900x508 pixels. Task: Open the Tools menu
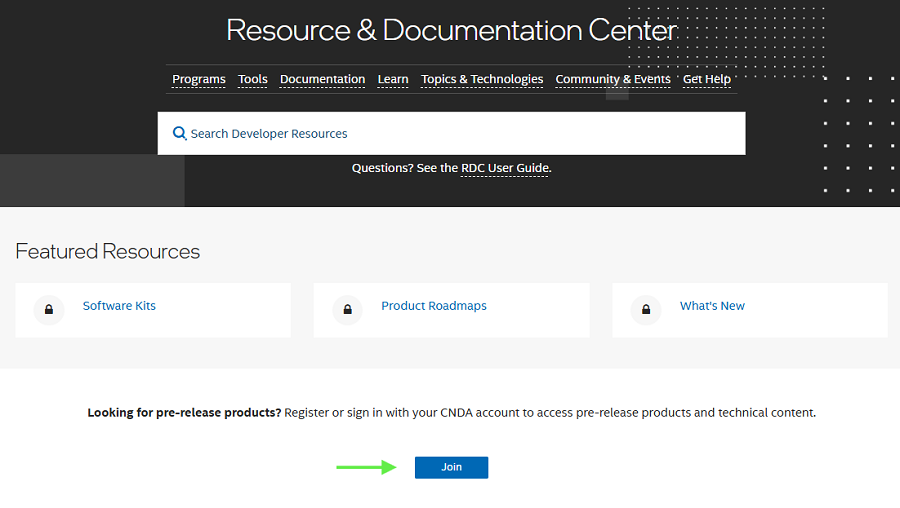point(253,80)
